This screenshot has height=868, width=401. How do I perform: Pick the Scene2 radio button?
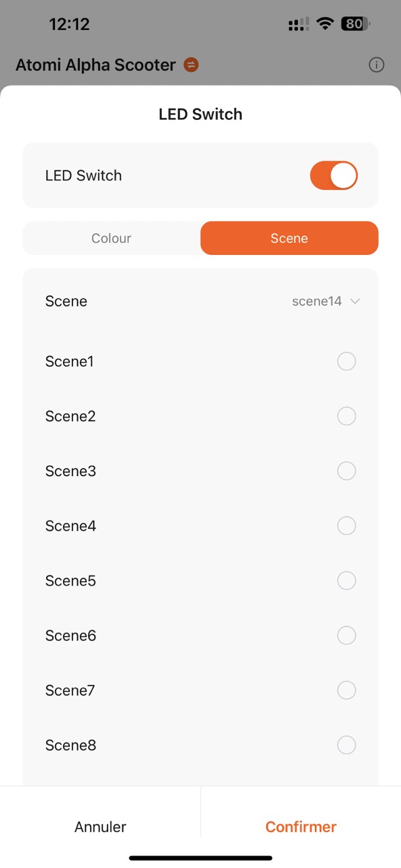click(x=346, y=416)
